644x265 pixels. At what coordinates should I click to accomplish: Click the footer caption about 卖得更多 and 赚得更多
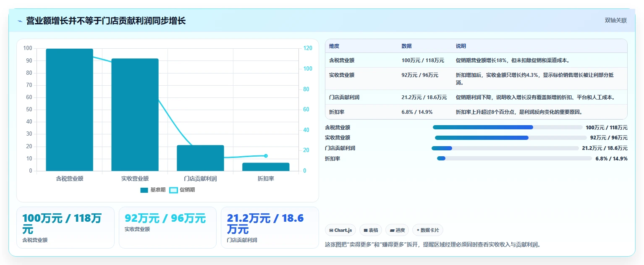click(432, 244)
